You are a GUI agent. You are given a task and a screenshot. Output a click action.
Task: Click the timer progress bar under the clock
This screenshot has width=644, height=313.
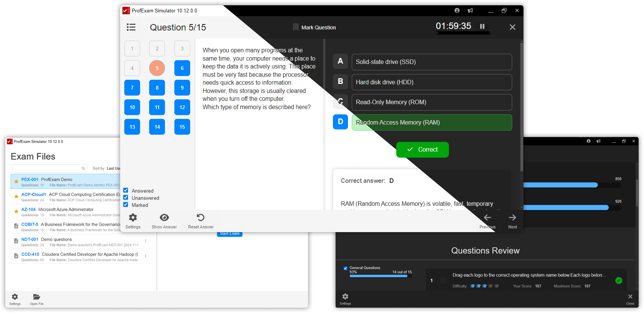[x=463, y=33]
